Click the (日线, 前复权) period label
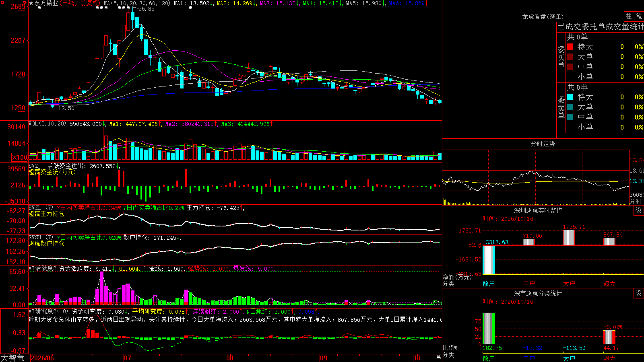Viewport: 644px width, 362px height. click(x=80, y=3)
